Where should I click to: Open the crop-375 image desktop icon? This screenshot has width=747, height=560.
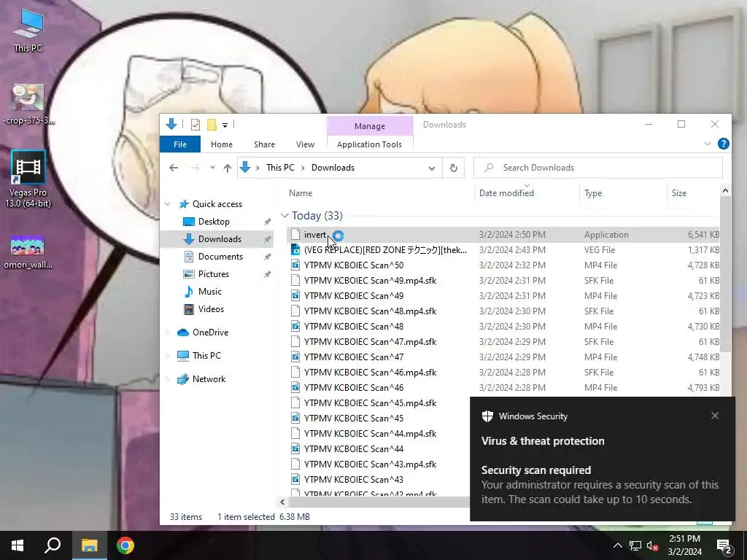pyautogui.click(x=28, y=104)
